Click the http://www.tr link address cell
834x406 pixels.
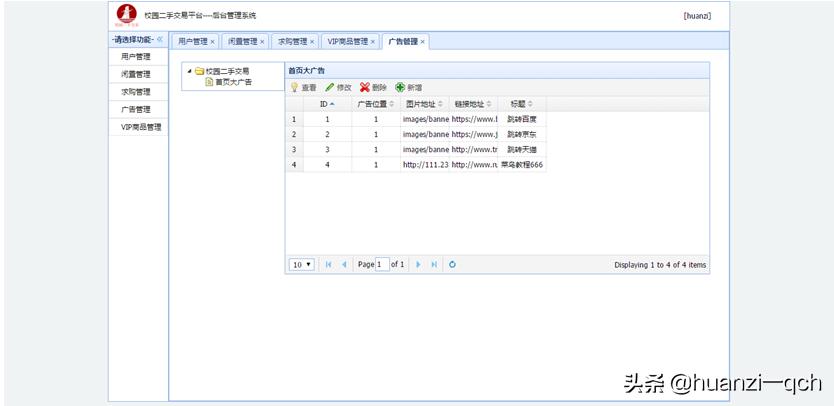[x=473, y=150]
